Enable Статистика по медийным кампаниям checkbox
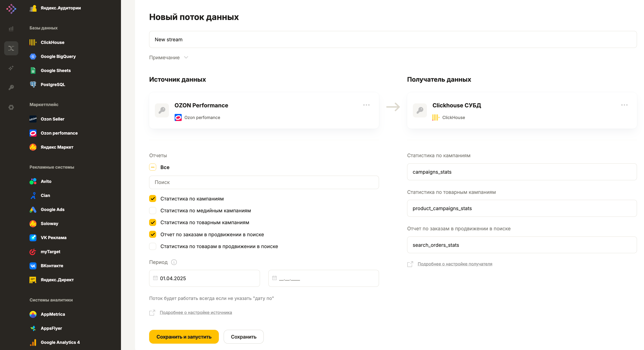 pos(153,210)
